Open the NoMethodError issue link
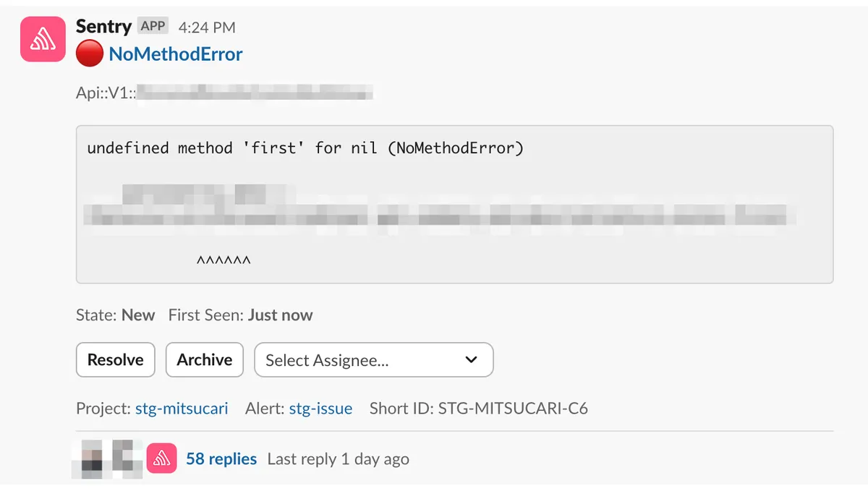868x491 pixels. coord(176,54)
